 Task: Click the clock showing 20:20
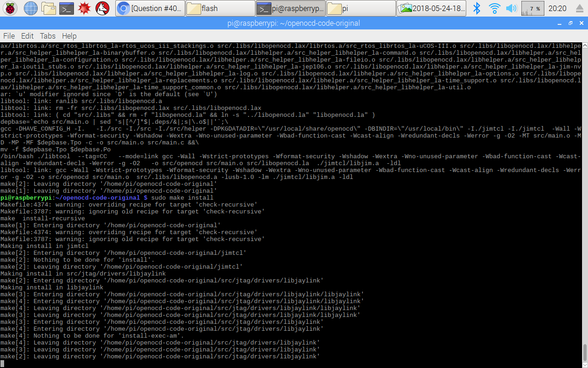[558, 8]
